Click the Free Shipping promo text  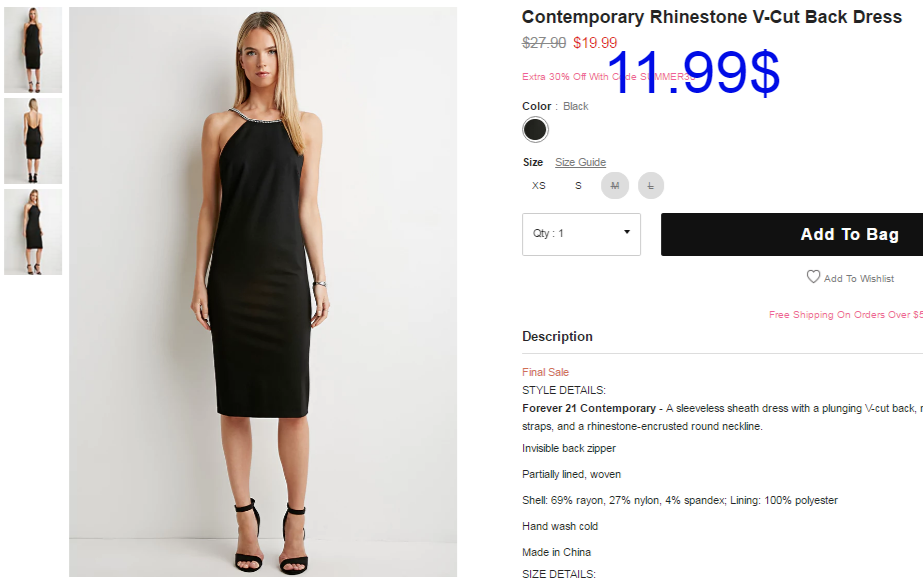(x=846, y=315)
